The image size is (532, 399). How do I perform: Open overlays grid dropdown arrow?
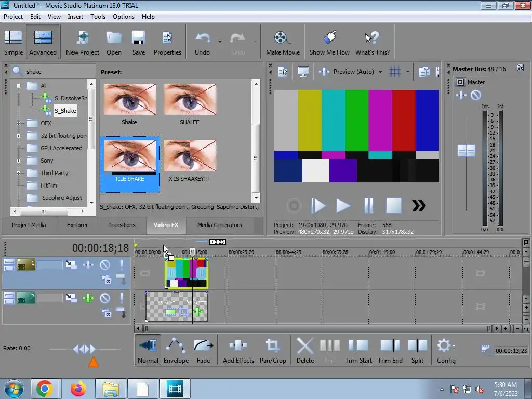point(408,72)
